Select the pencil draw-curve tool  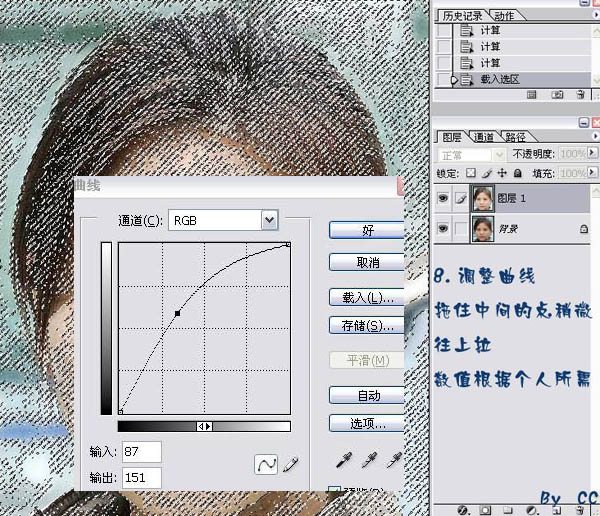click(x=291, y=463)
